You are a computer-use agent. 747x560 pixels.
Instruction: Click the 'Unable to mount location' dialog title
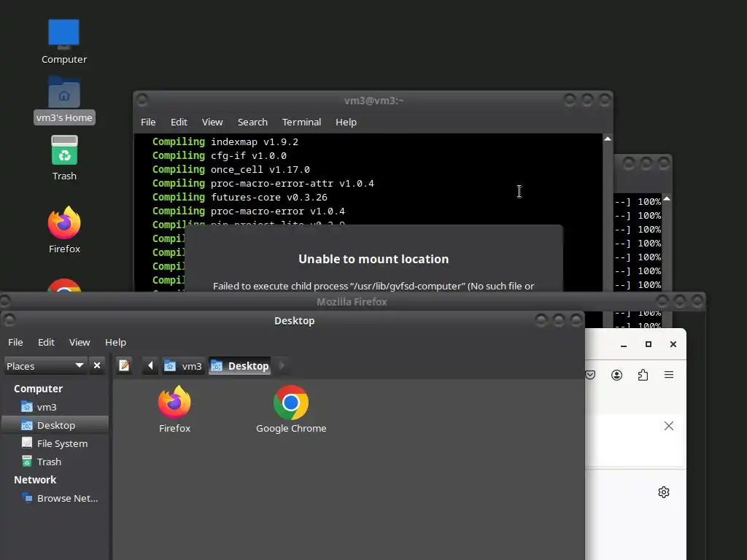373,259
